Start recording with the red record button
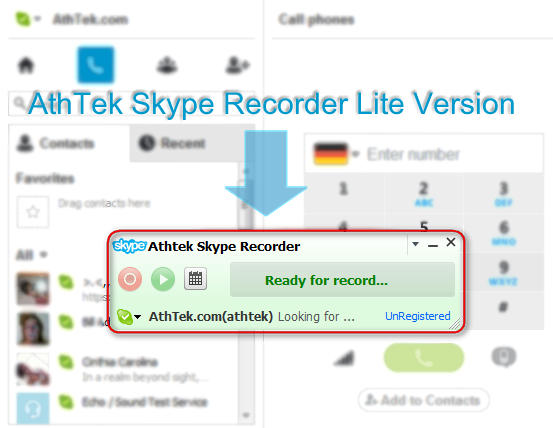This screenshot has width=553, height=428. click(x=130, y=279)
